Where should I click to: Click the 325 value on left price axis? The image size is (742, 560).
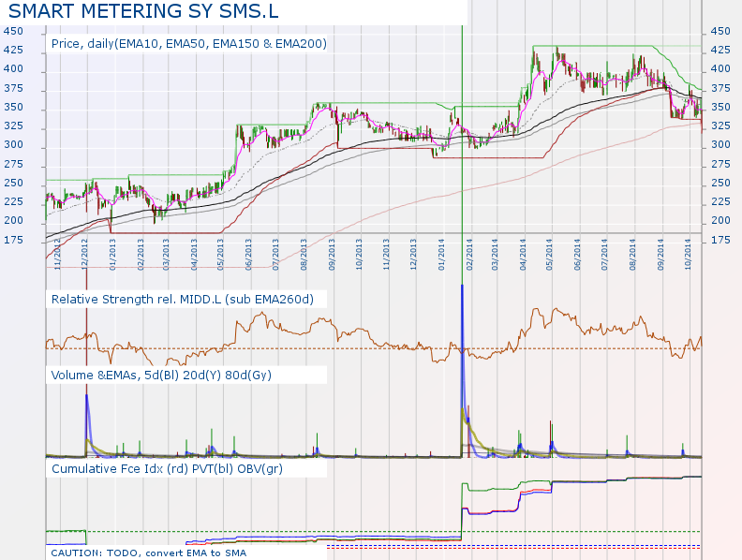point(13,126)
